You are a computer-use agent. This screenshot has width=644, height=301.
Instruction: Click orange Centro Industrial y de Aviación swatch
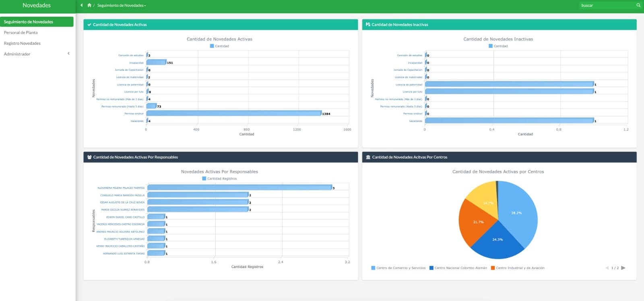[x=493, y=268]
